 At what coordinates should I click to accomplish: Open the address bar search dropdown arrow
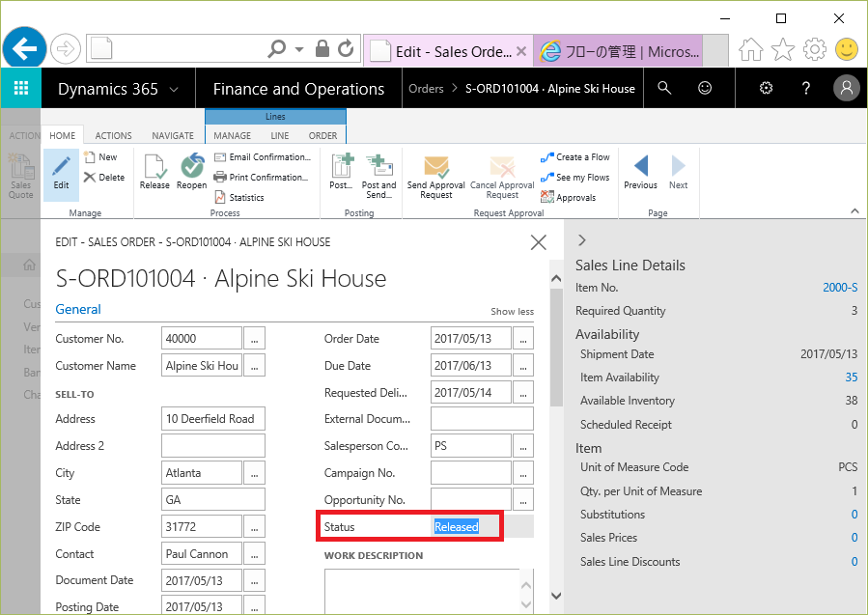[299, 49]
